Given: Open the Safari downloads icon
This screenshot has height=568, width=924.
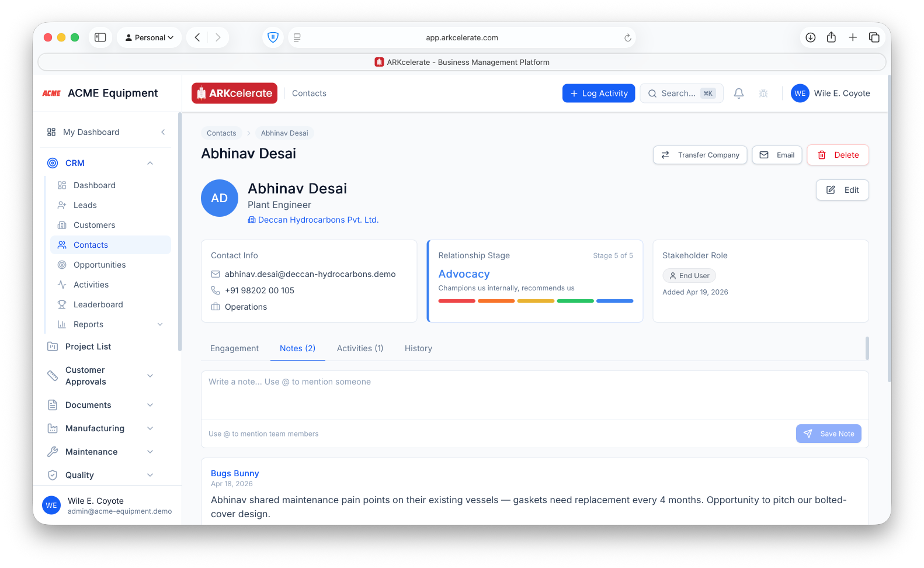Looking at the screenshot, I should pyautogui.click(x=811, y=37).
